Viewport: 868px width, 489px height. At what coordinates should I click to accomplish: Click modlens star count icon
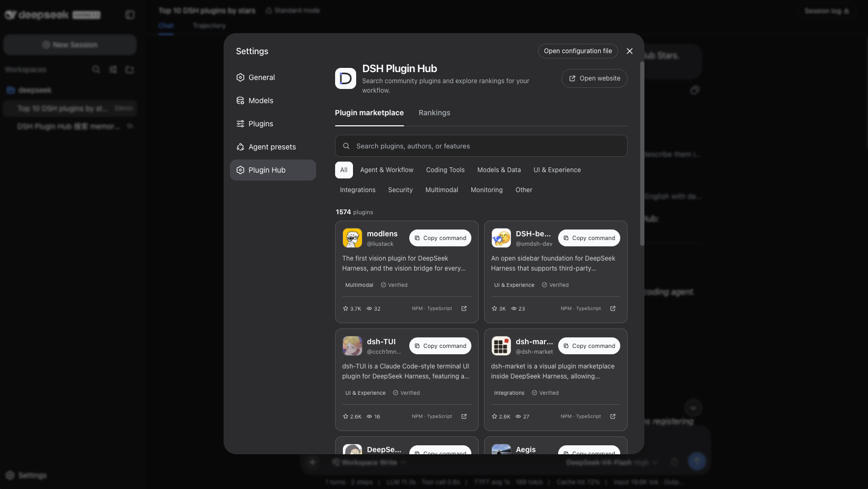[x=346, y=308]
